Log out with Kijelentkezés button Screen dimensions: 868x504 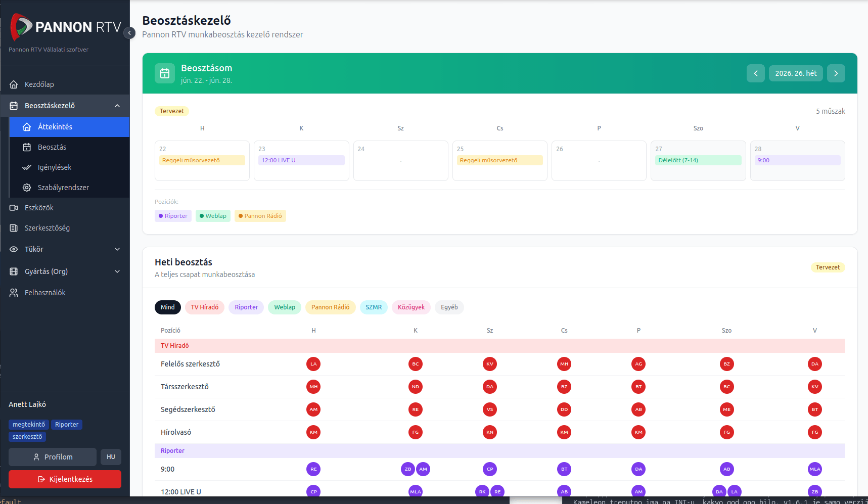tap(65, 479)
